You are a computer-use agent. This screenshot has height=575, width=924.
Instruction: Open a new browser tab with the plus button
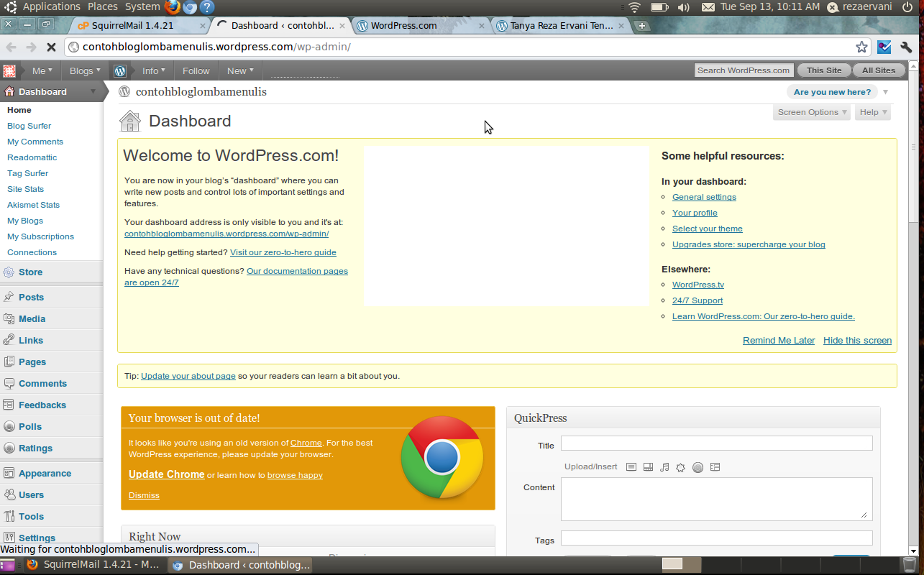(x=642, y=26)
